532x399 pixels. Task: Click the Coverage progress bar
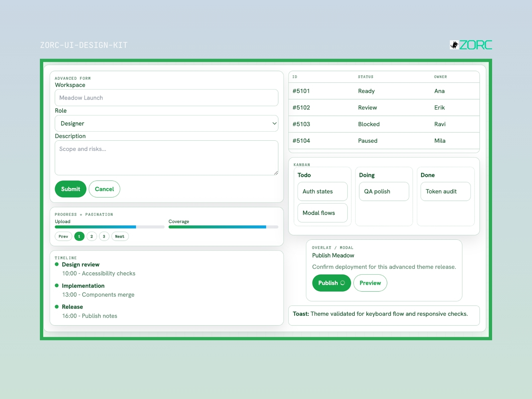pyautogui.click(x=223, y=227)
